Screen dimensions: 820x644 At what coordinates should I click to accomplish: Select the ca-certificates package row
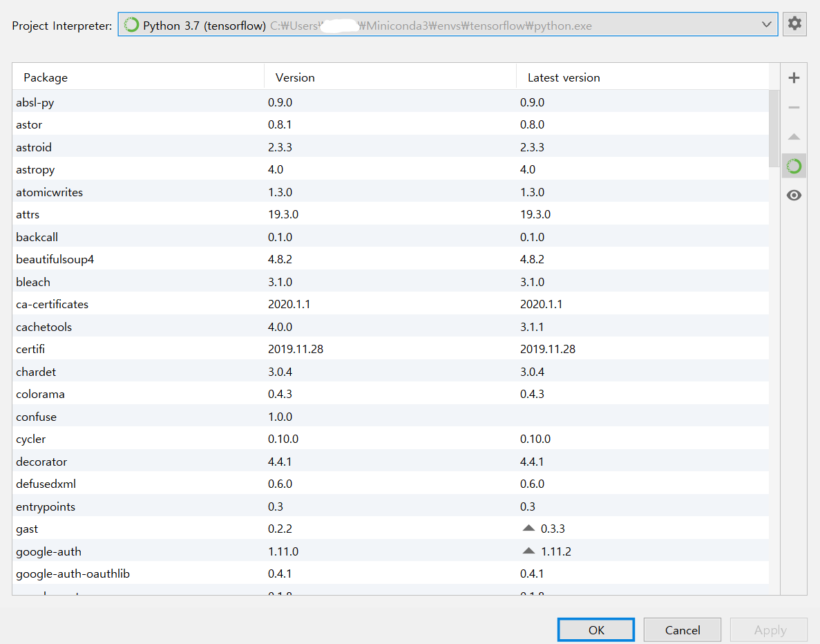click(390, 304)
